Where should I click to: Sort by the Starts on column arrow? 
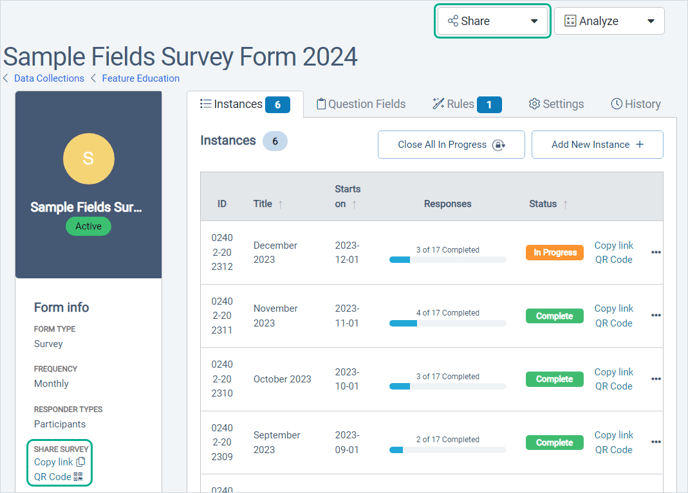pos(354,204)
